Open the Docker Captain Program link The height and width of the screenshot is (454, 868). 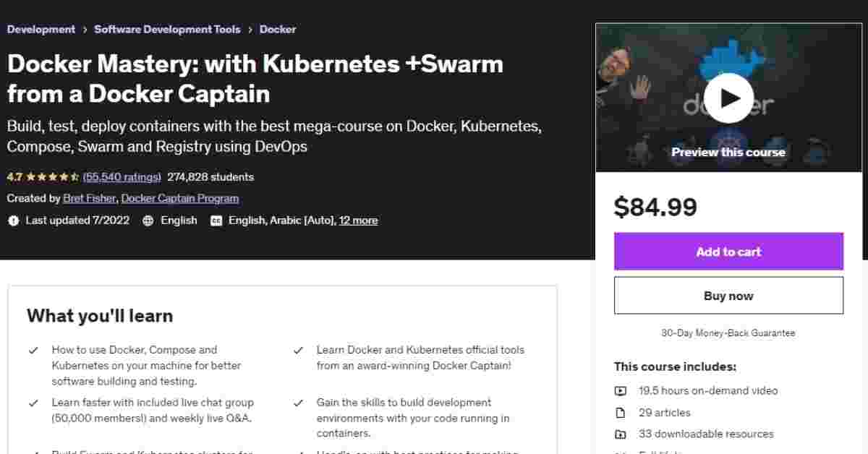coord(179,198)
